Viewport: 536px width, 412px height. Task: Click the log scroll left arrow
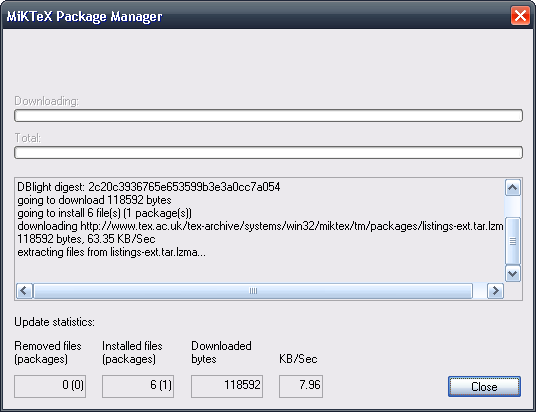pyautogui.click(x=24, y=291)
